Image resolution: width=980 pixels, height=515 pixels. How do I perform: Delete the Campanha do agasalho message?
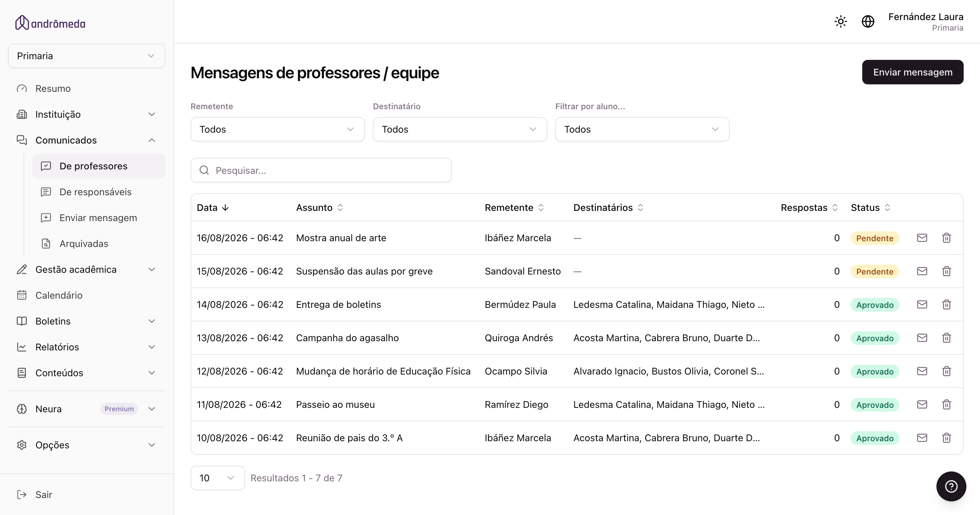pos(947,338)
